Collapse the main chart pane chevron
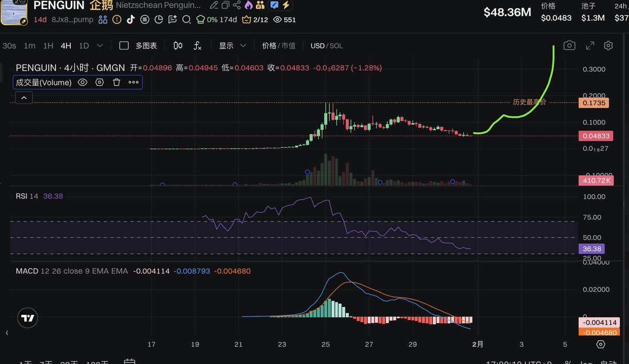 tap(24, 97)
